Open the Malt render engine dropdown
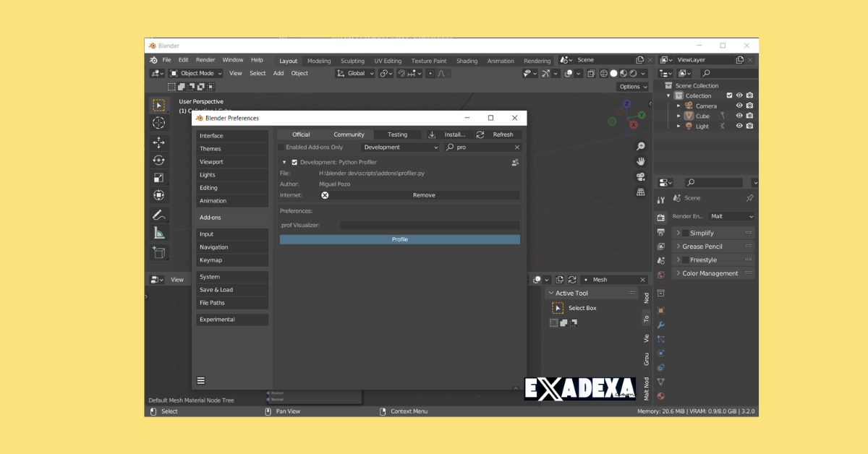Screen dimensions: 868x454 click(731, 216)
